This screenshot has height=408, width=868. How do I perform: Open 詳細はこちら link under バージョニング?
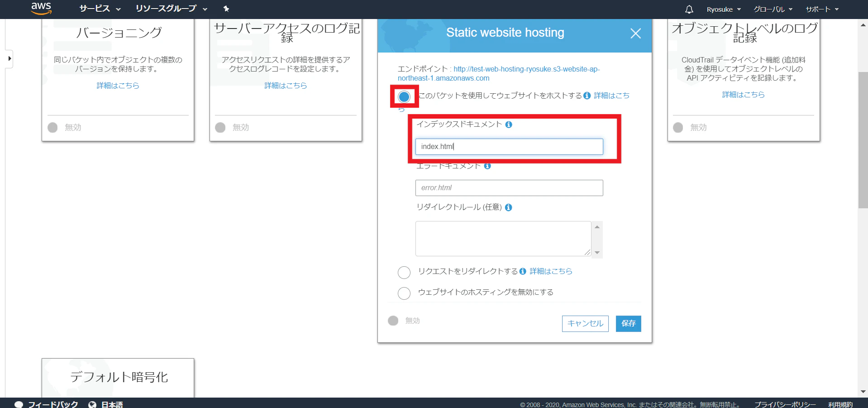point(118,86)
